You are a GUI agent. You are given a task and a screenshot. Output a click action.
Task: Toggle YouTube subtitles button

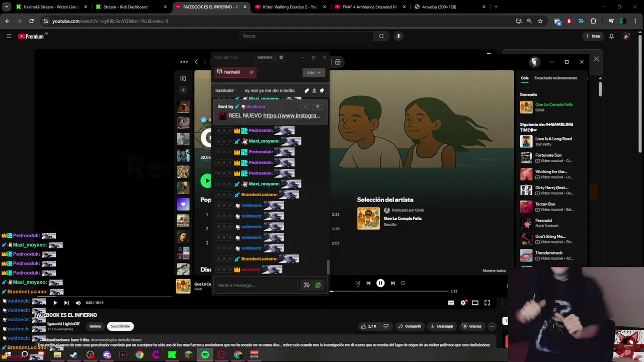pyautogui.click(x=451, y=303)
